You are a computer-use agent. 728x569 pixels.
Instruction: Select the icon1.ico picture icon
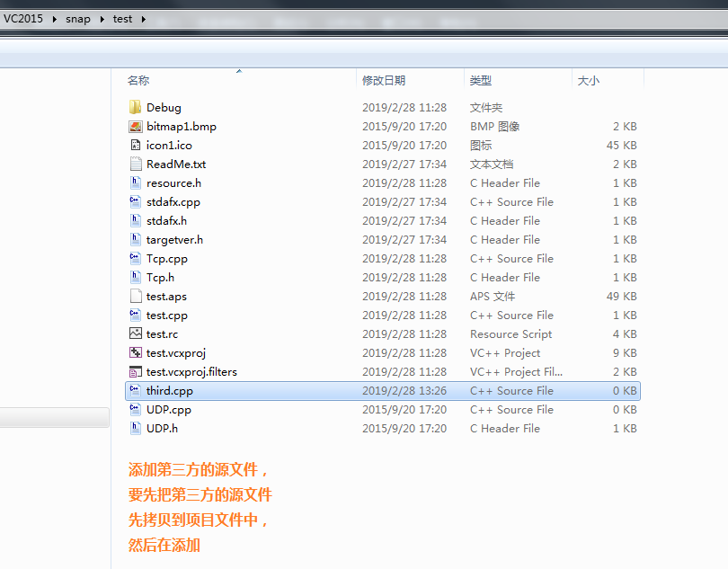(x=135, y=145)
